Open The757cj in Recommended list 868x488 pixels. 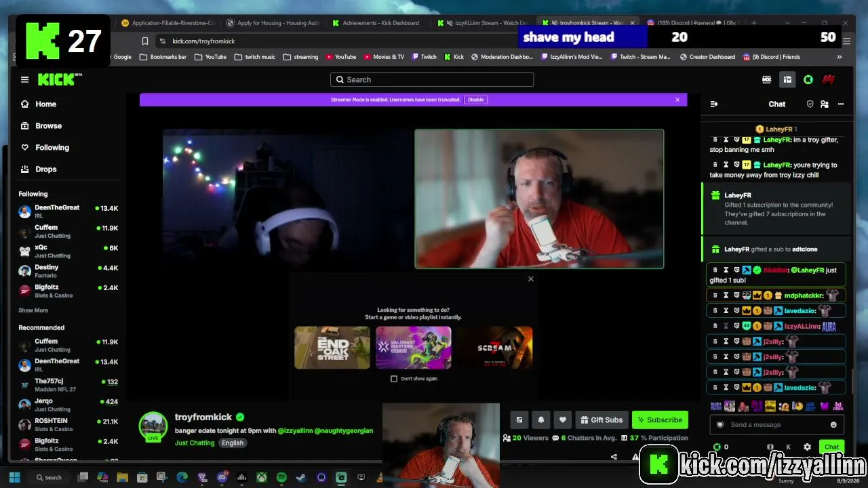click(x=68, y=385)
